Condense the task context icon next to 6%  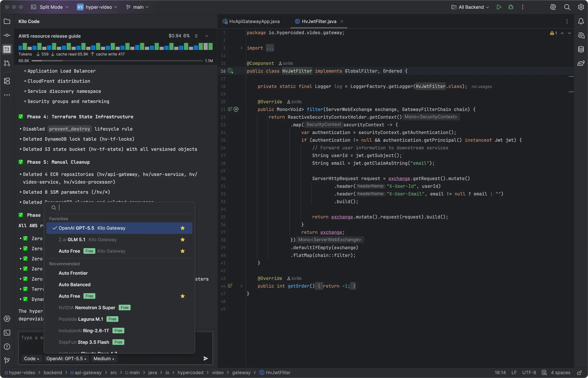pos(196,36)
